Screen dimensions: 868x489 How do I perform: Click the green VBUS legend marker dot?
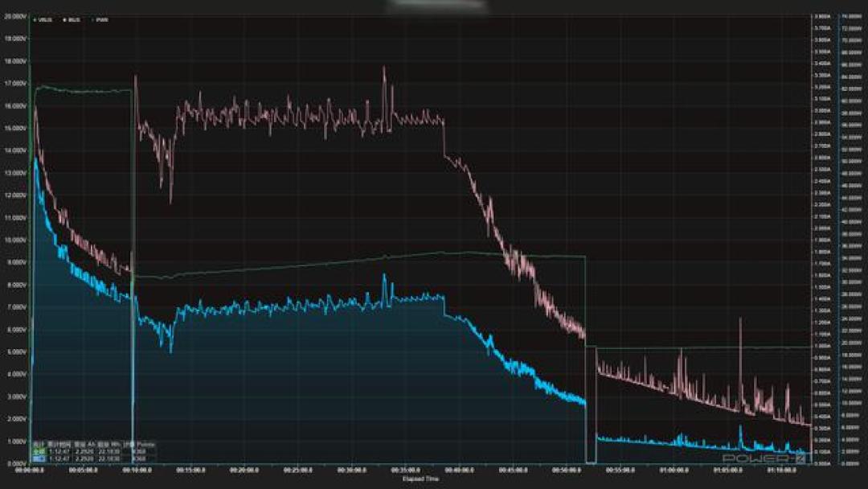pyautogui.click(x=35, y=19)
